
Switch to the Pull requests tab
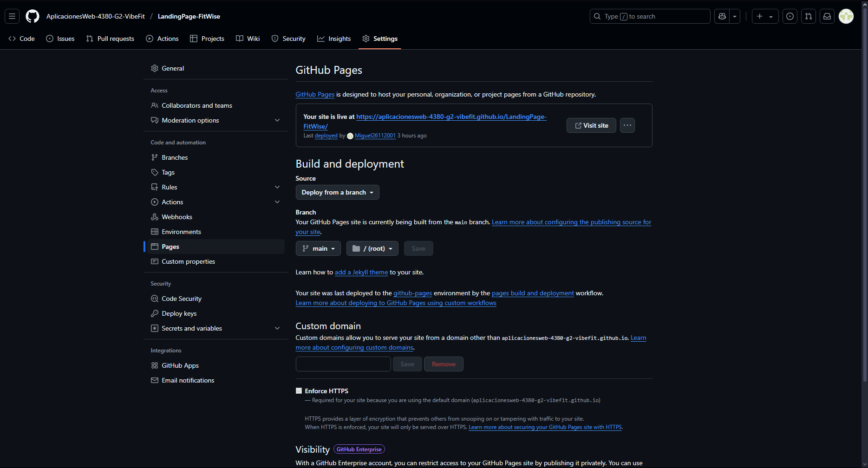point(110,39)
